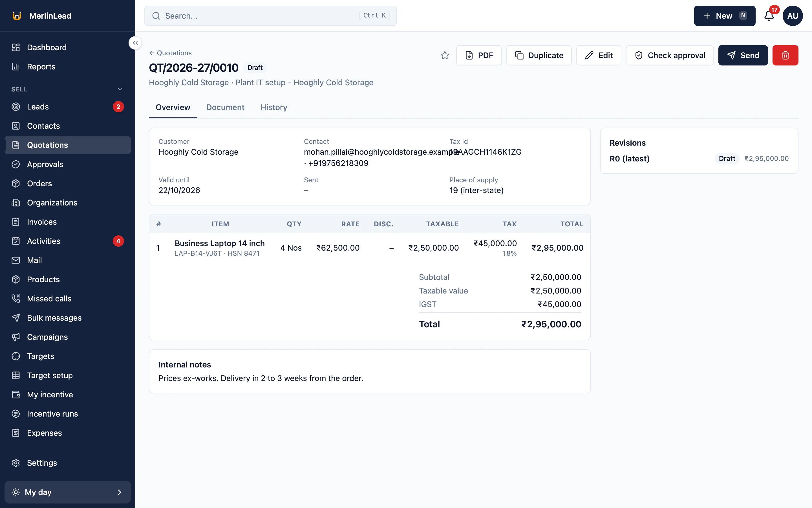This screenshot has height=508, width=812.
Task: Expand the My day panel
Action: pyautogui.click(x=68, y=492)
